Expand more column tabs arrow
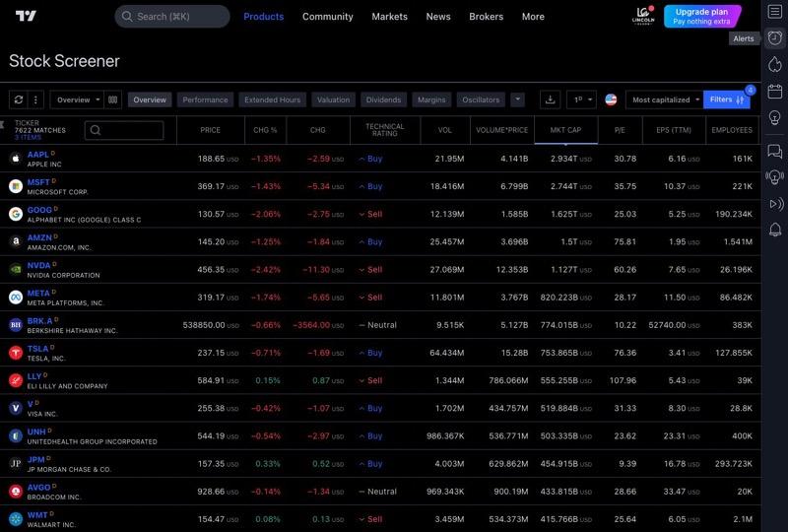Image resolution: width=788 pixels, height=532 pixels. click(518, 100)
